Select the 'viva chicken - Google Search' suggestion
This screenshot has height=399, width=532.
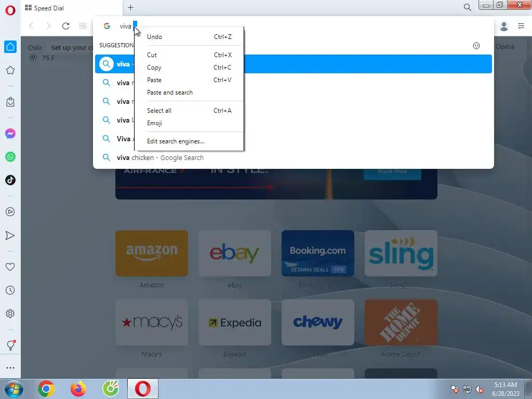(294, 157)
